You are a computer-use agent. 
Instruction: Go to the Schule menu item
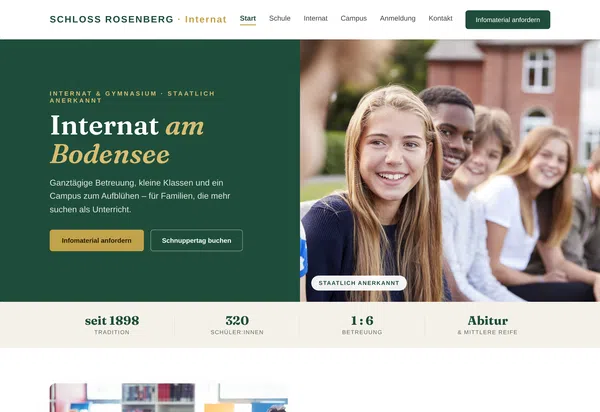[280, 18]
